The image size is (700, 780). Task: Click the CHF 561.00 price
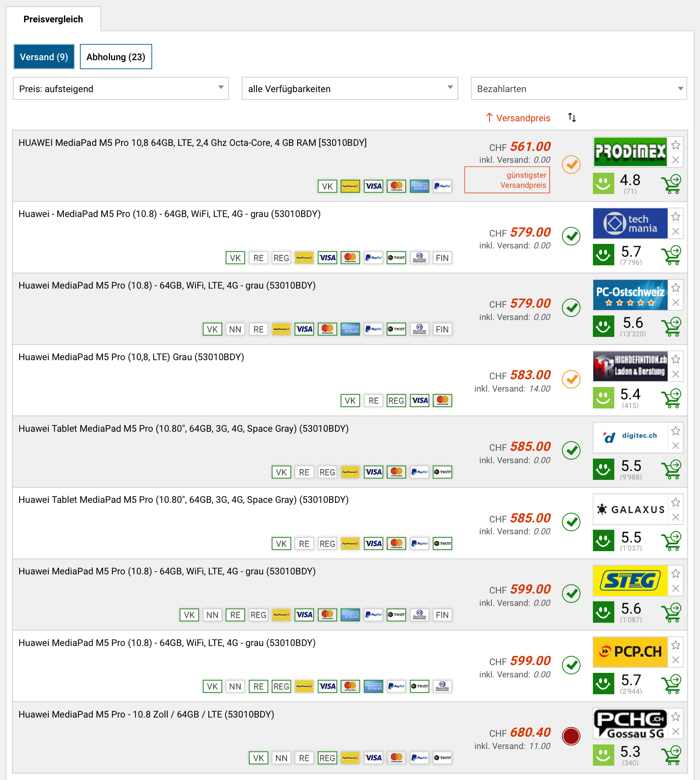pyautogui.click(x=520, y=147)
